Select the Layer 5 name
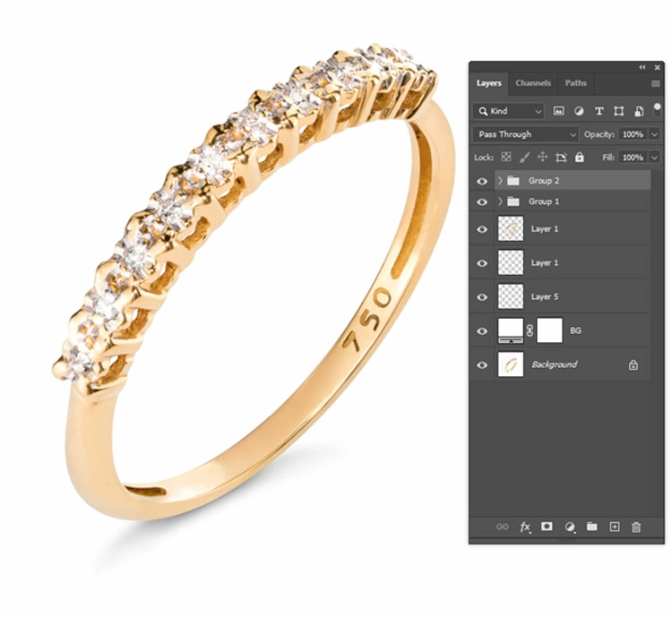The width and height of the screenshot is (672, 617). (545, 296)
